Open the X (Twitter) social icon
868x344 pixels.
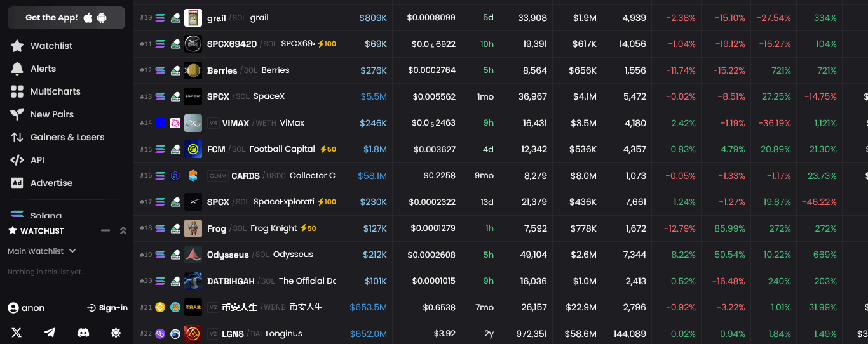click(17, 333)
